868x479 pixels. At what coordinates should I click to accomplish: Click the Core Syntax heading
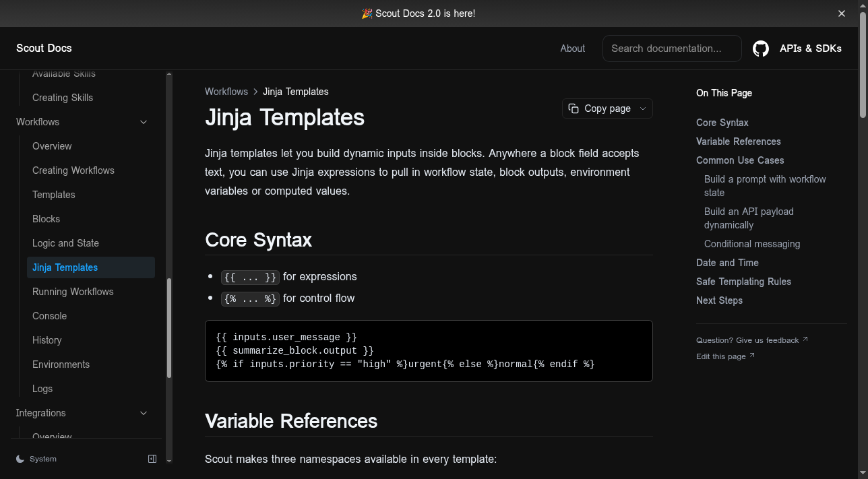258,240
